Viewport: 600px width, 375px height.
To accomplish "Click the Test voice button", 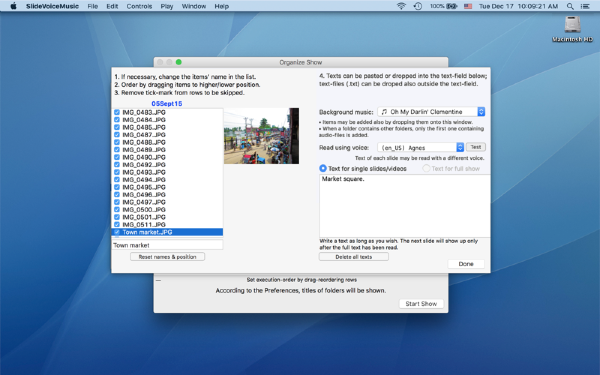I will 476,147.
